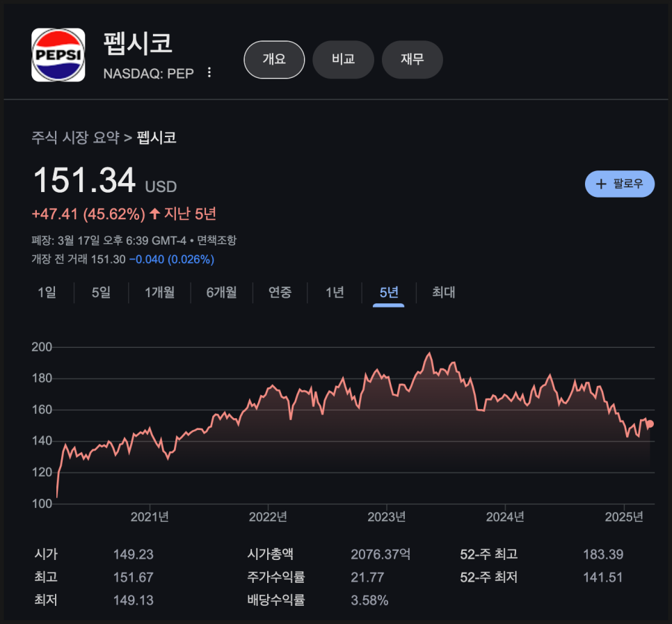Select the active 5년 range tab
This screenshot has height=624, width=672.
click(x=389, y=292)
